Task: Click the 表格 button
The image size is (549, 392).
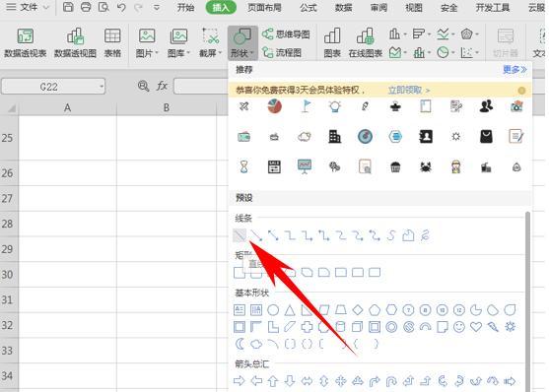Action: point(112,43)
